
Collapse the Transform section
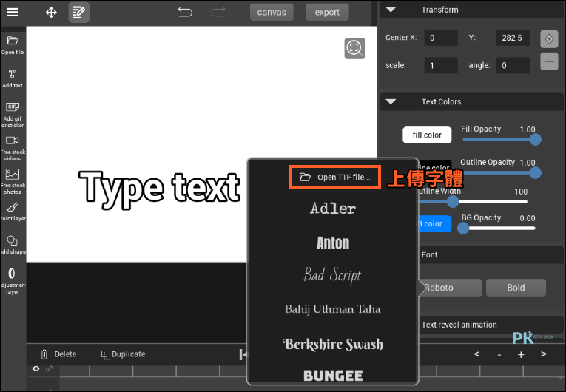point(391,10)
